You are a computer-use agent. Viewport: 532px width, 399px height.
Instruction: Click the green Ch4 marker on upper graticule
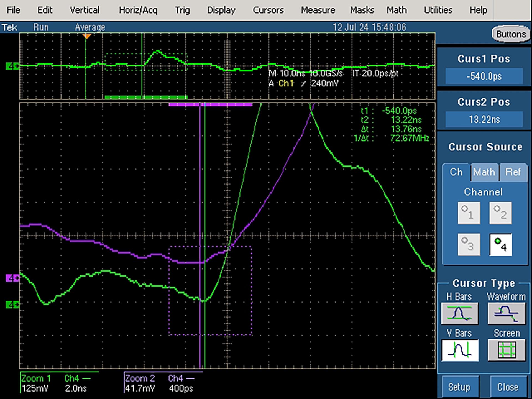tap(12, 66)
